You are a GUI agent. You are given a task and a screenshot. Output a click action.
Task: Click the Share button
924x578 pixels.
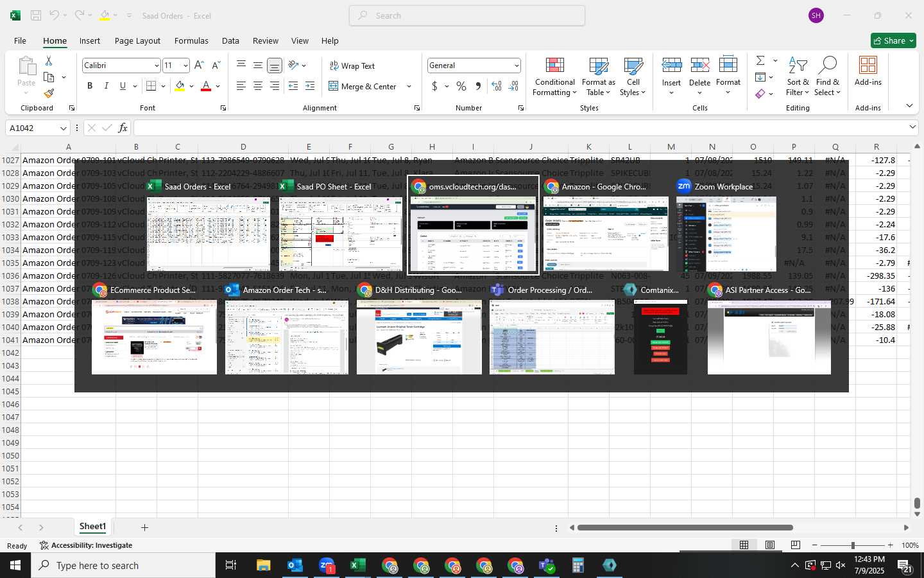coord(893,40)
